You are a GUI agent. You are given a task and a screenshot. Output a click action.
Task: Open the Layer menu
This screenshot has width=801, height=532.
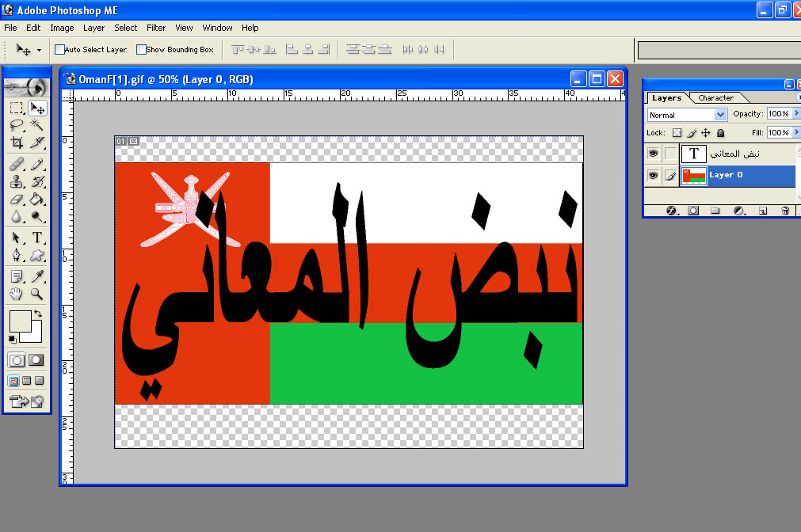pos(93,28)
